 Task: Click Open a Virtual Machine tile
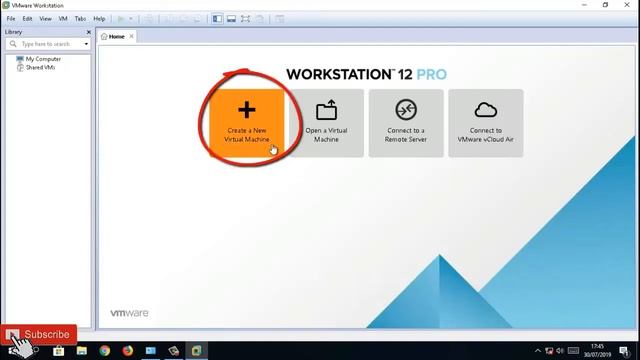coord(326,123)
